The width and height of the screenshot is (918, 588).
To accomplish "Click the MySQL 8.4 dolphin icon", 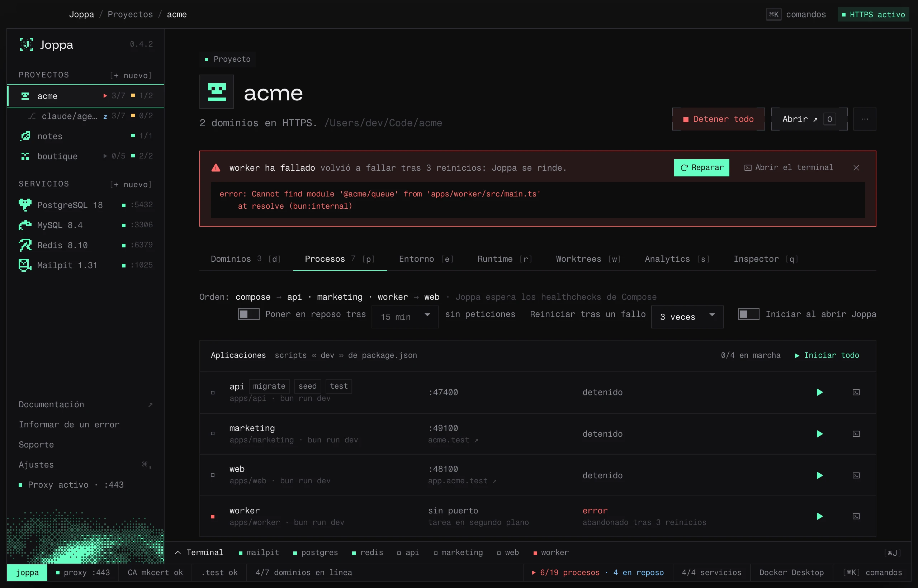I will pos(25,225).
